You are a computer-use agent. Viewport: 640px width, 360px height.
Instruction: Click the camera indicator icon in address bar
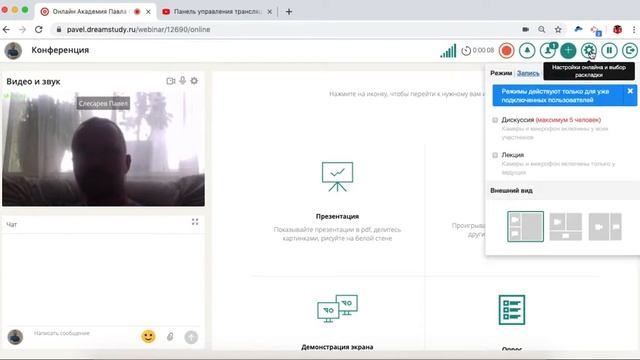[525, 29]
